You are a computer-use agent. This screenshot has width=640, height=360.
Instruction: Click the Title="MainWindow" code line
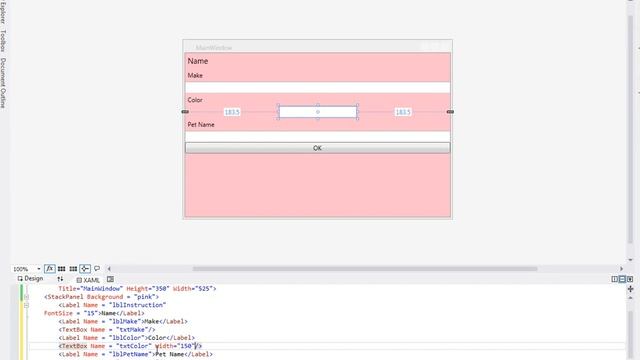[137, 289]
